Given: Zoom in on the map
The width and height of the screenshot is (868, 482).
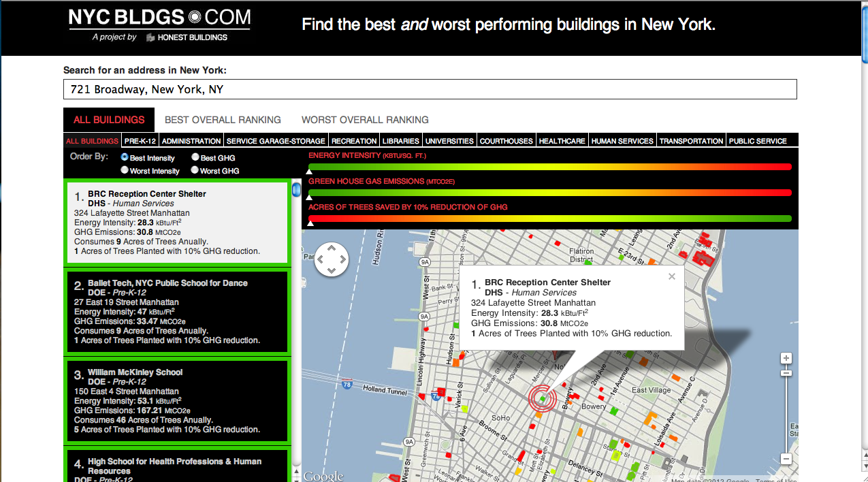Looking at the screenshot, I should coord(786,358).
